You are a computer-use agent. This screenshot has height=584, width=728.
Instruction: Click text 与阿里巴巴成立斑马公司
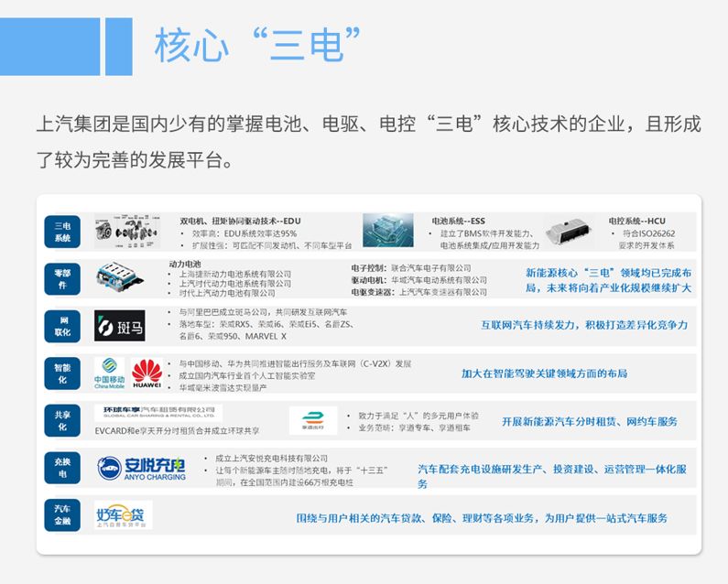click(226, 312)
